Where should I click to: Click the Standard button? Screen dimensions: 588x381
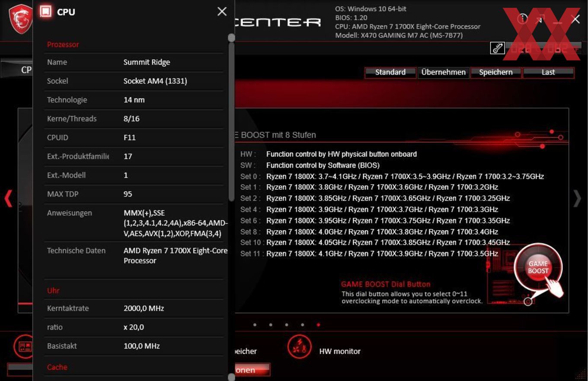coord(390,72)
